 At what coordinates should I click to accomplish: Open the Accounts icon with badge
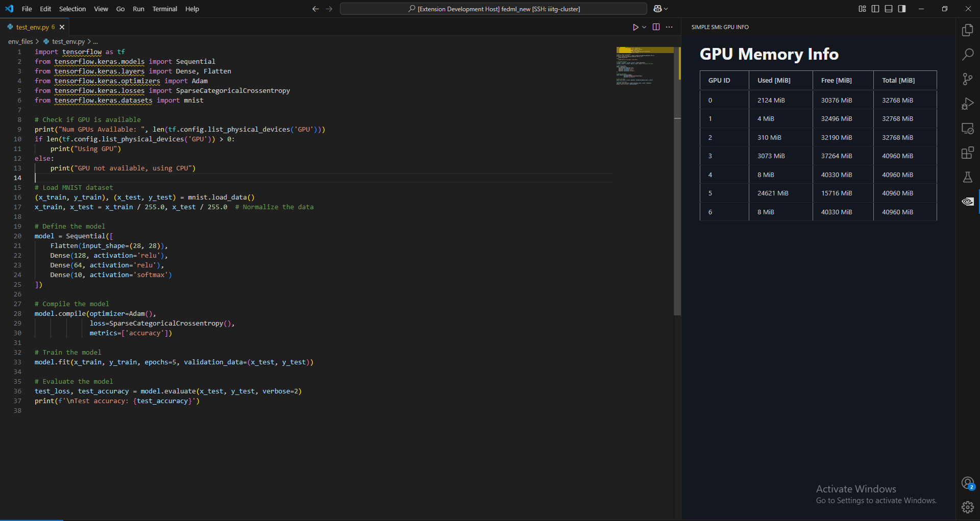point(967,483)
